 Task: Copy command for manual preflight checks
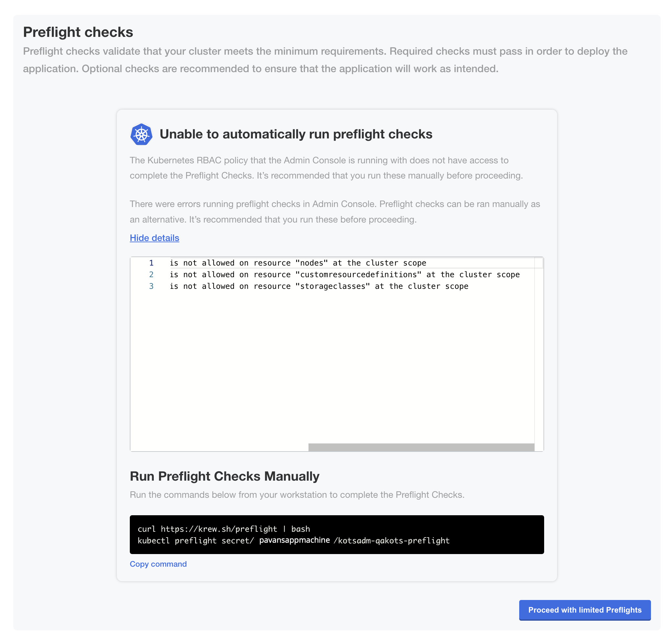pyautogui.click(x=158, y=563)
